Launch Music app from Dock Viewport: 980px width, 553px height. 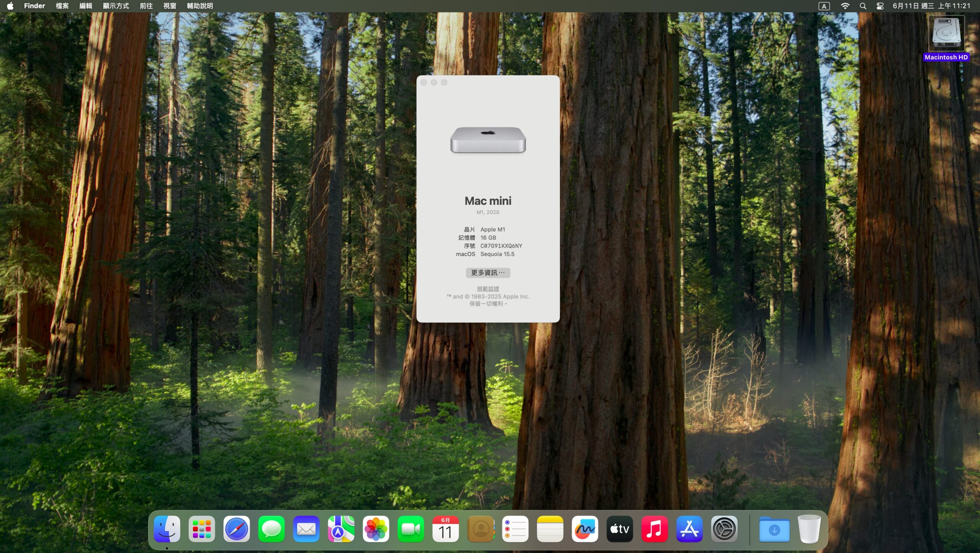tap(655, 529)
